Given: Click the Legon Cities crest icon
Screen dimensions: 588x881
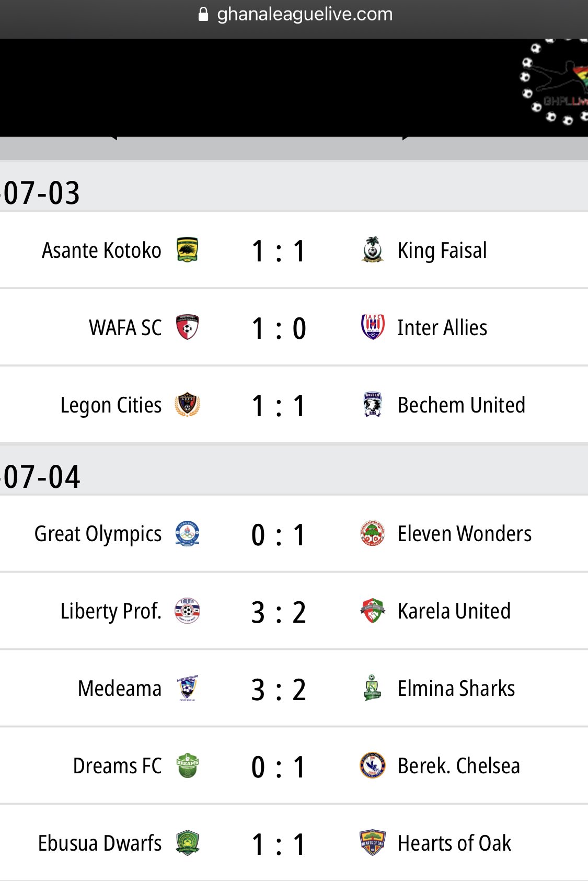Looking at the screenshot, I should (x=187, y=405).
